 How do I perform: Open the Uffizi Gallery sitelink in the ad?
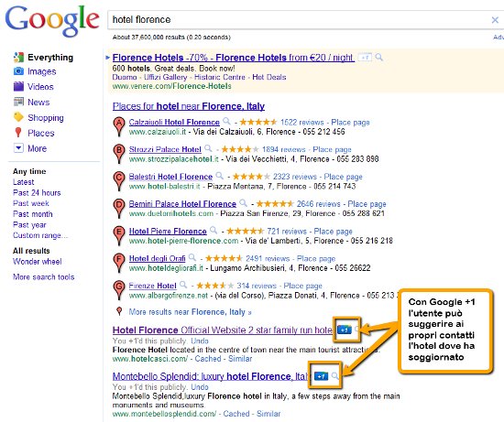point(166,77)
